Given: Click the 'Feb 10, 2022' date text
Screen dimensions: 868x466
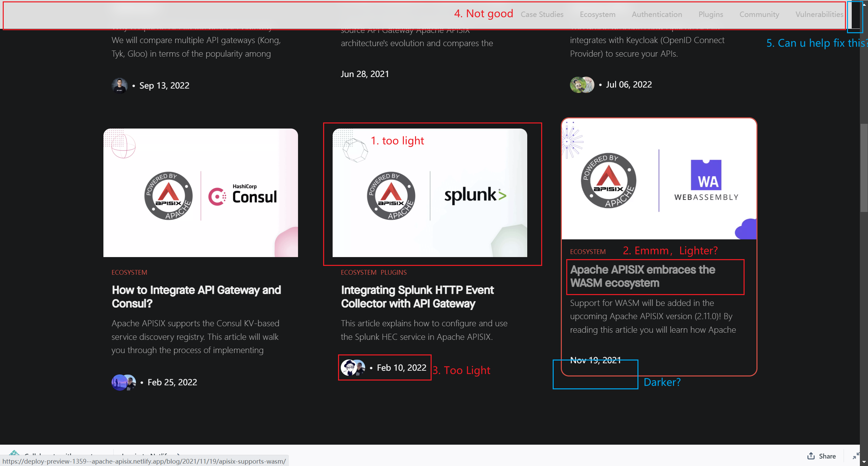Looking at the screenshot, I should coord(401,368).
